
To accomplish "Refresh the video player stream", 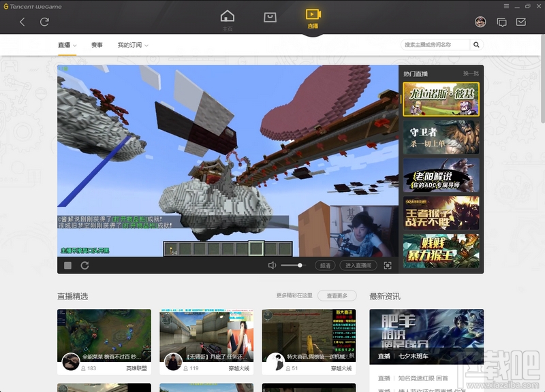I will (84, 265).
